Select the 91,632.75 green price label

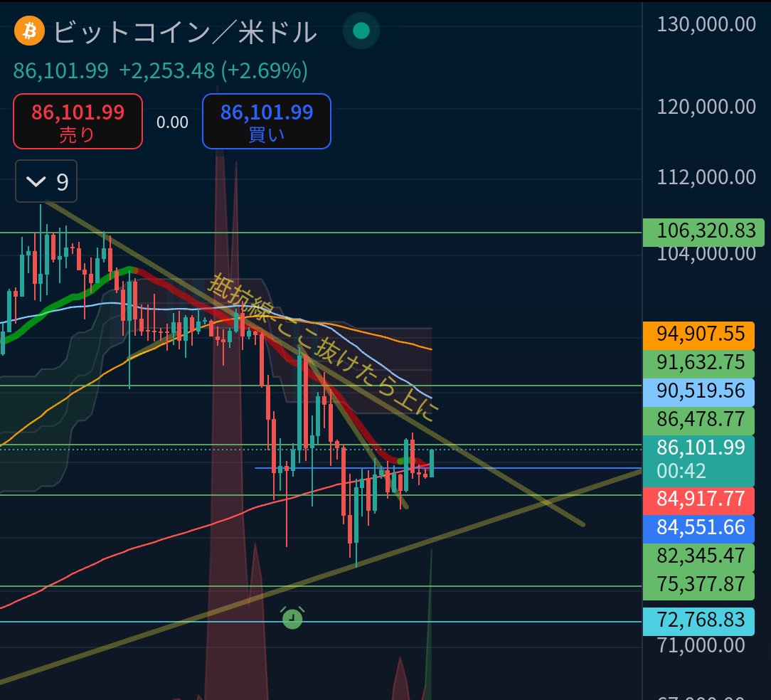pyautogui.click(x=698, y=364)
